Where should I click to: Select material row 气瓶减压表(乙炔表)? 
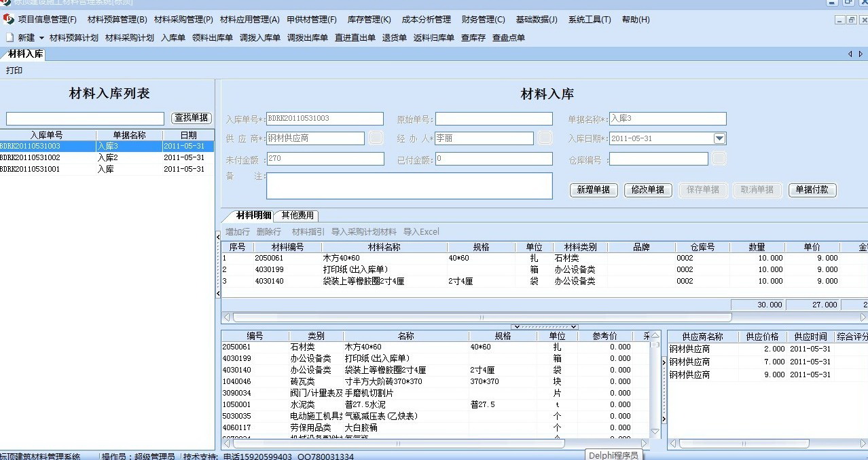[435, 416]
